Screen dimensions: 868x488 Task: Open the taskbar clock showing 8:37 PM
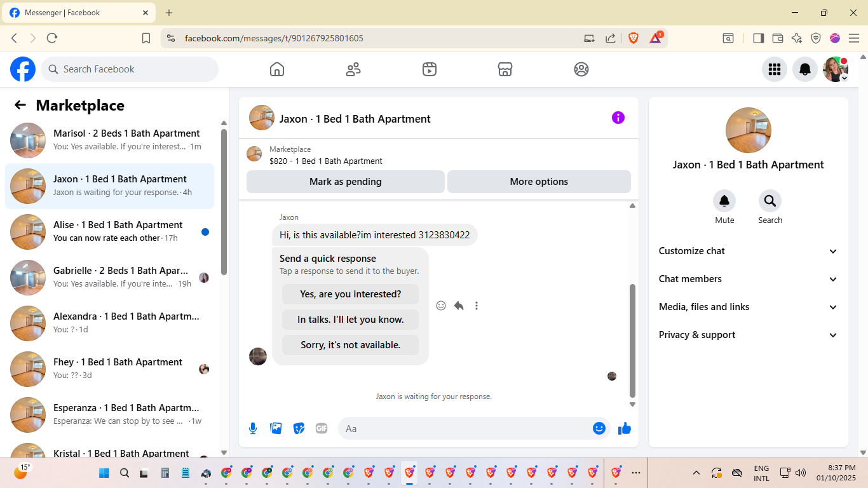(x=836, y=473)
